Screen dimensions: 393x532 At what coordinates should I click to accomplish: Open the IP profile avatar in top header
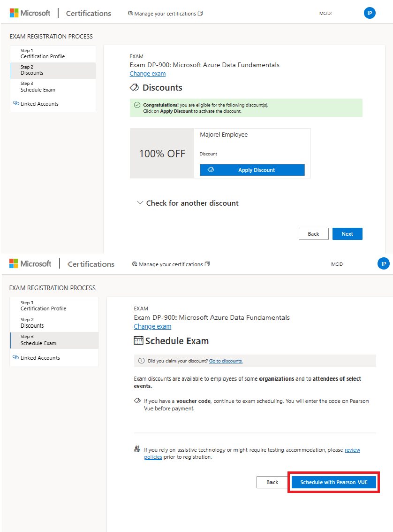[x=370, y=13]
